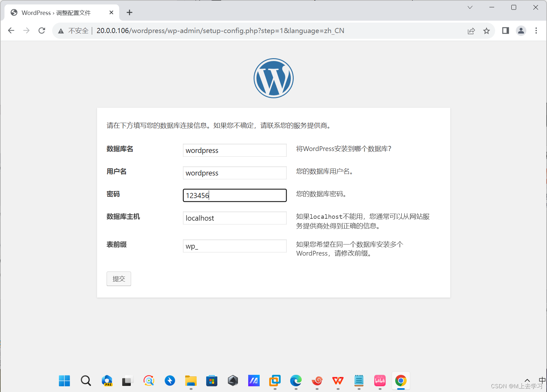
Task: Select the WordPress 调整配置文件 tab
Action: pyautogui.click(x=62, y=13)
